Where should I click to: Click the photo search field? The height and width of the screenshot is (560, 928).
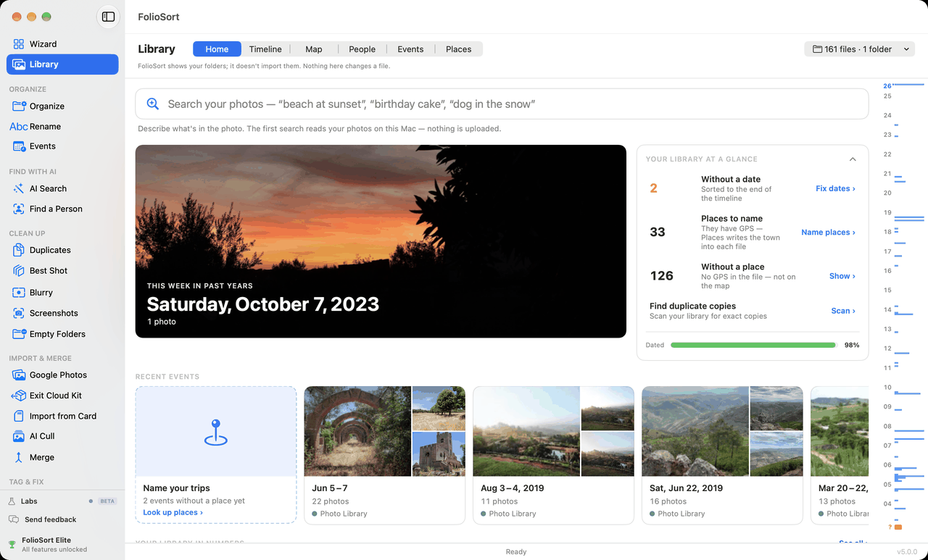pyautogui.click(x=502, y=104)
